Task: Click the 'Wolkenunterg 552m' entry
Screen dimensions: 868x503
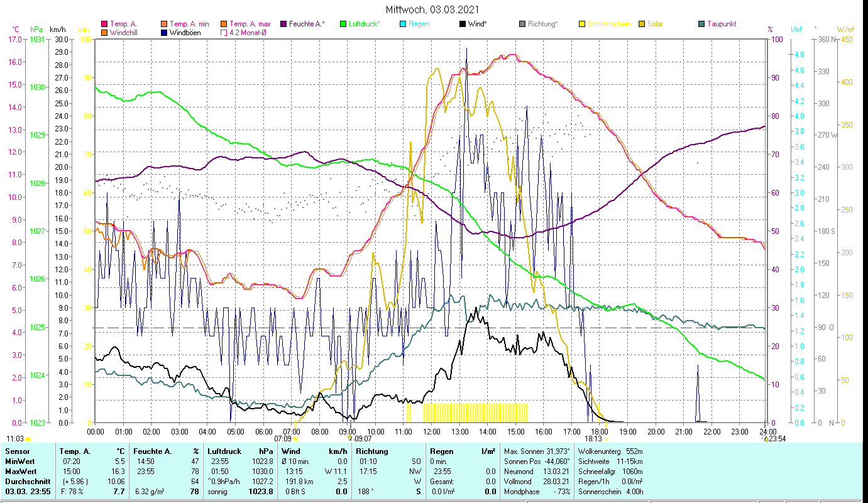Action: [x=610, y=451]
